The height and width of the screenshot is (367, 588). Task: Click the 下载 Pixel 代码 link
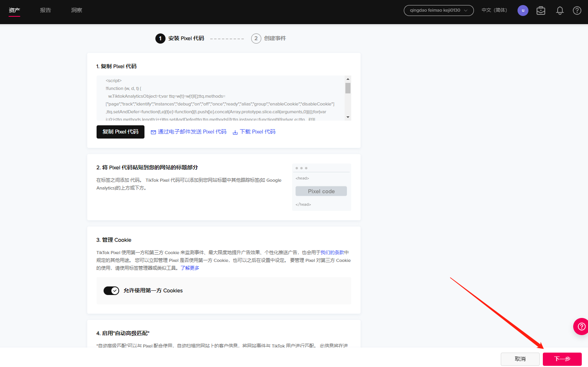[258, 132]
